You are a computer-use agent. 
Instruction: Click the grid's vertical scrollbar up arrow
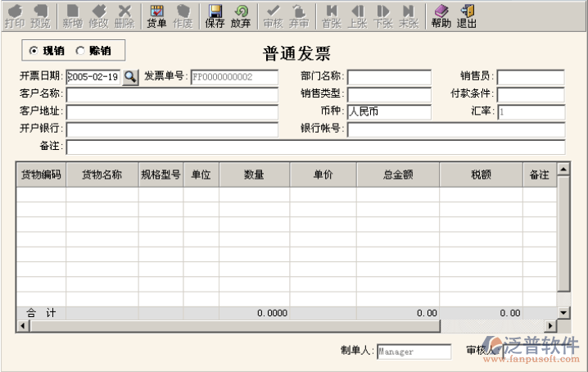(x=563, y=170)
